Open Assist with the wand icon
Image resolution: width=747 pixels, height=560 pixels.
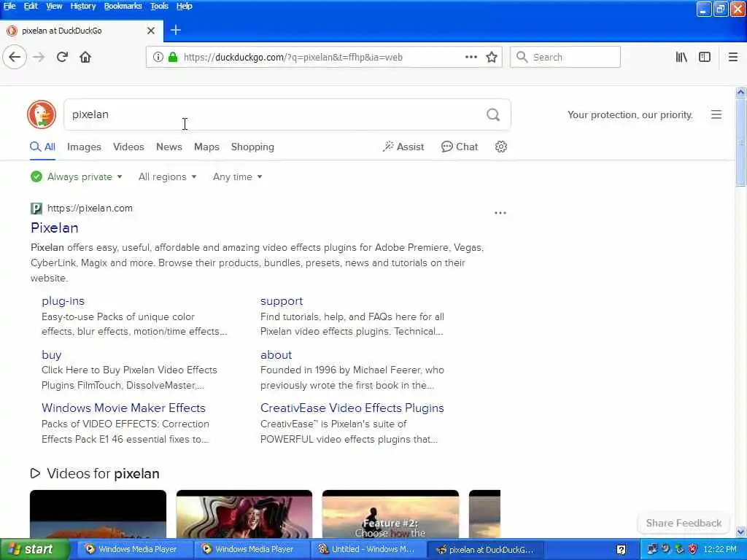[403, 147]
